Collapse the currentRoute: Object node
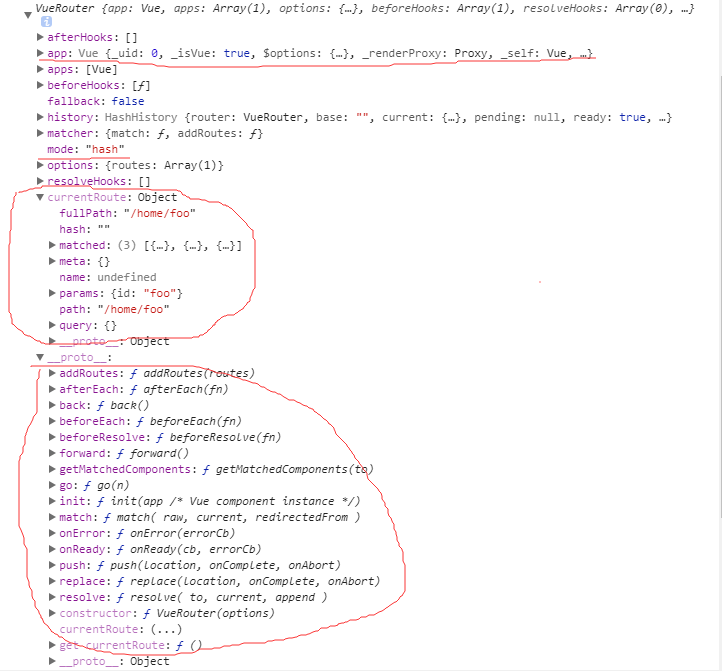The height and width of the screenshot is (671, 722). (x=40, y=197)
